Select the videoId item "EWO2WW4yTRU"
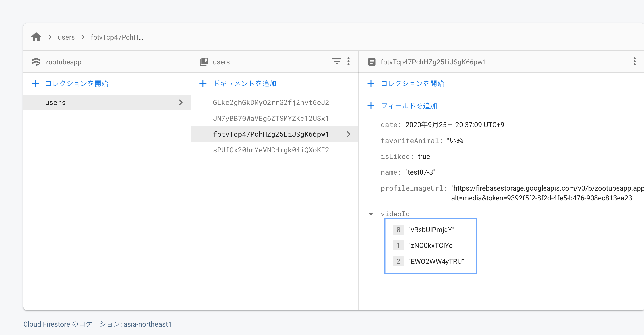Screen dimensions: 644x335 436,261
